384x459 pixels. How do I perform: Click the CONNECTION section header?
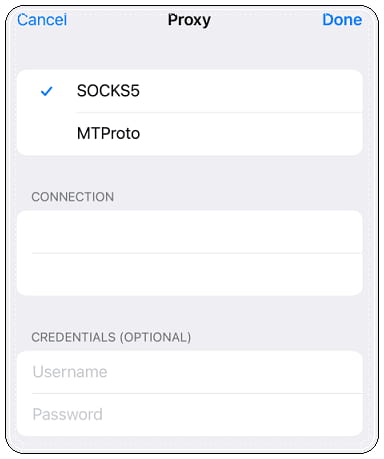click(x=73, y=197)
